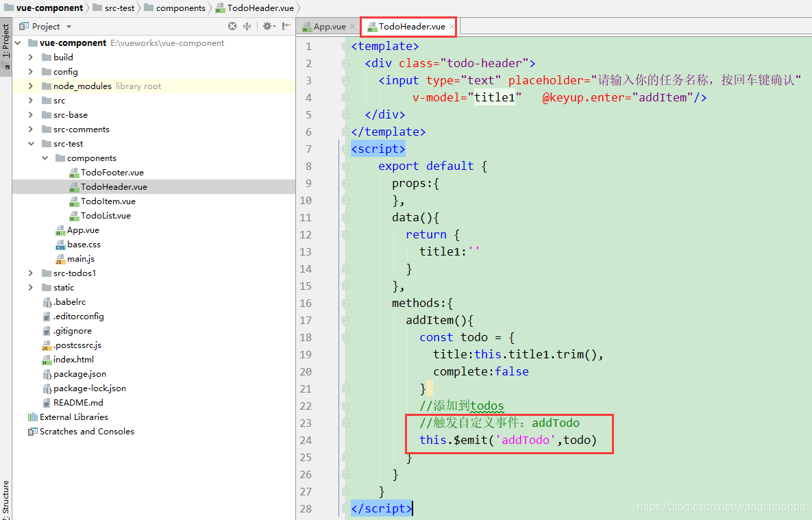Viewport: 812px width, 520px height.
Task: Expand the config folder
Action: 31,71
